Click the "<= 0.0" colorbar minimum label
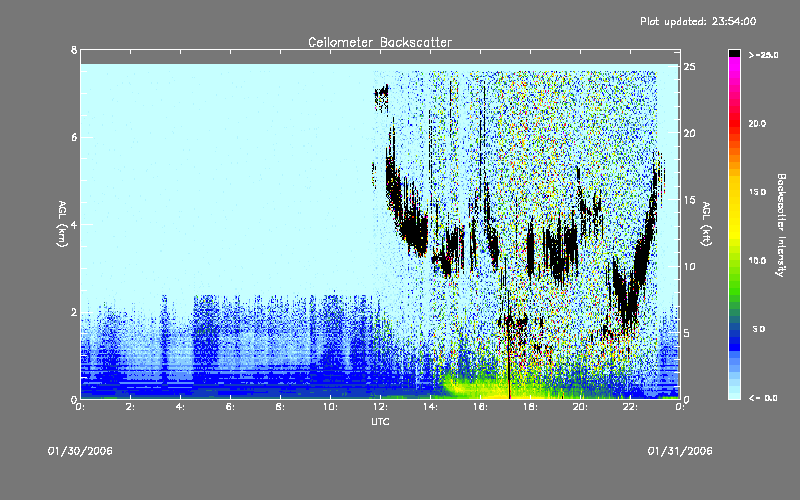 [763, 398]
